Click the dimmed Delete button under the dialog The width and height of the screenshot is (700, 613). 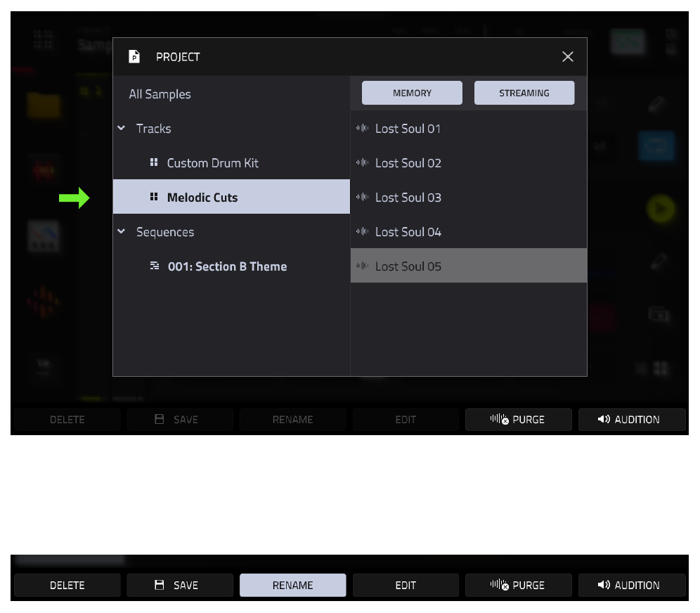[x=67, y=419]
